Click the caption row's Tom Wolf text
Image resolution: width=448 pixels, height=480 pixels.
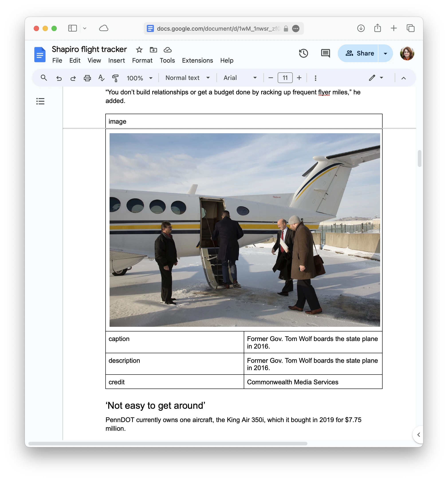click(x=312, y=342)
